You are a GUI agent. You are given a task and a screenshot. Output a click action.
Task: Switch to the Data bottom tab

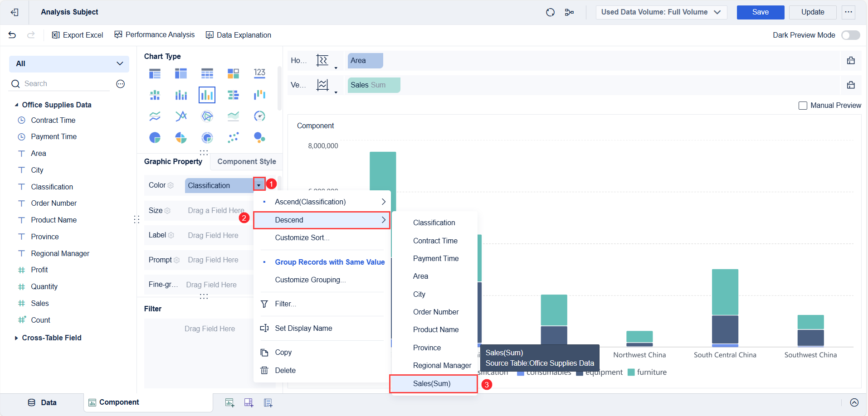pos(42,402)
